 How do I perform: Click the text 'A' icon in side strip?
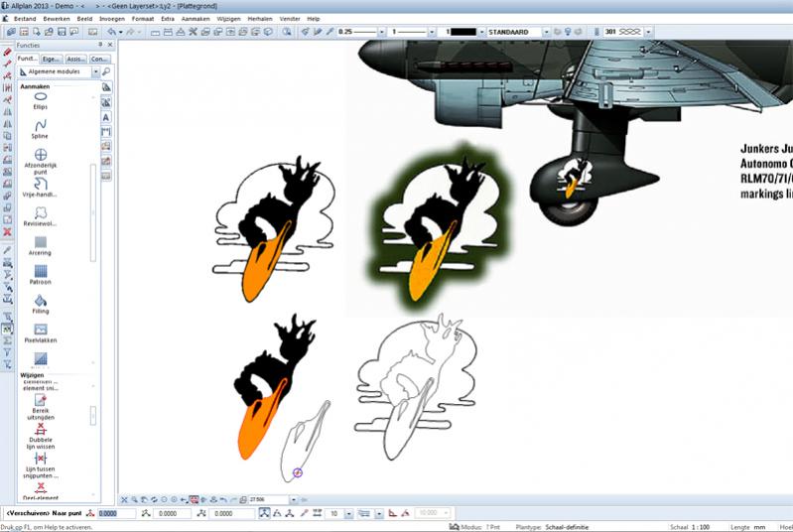(x=105, y=117)
